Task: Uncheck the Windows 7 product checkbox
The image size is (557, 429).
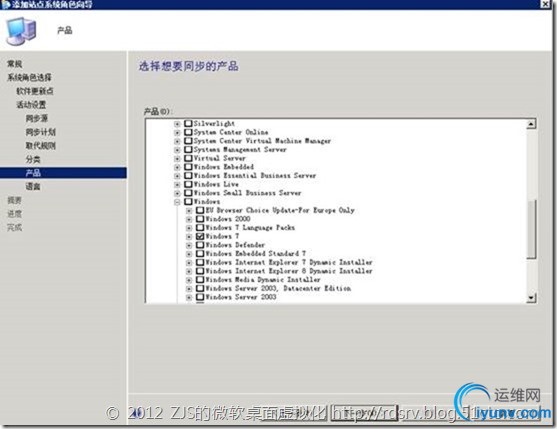Action: point(200,236)
